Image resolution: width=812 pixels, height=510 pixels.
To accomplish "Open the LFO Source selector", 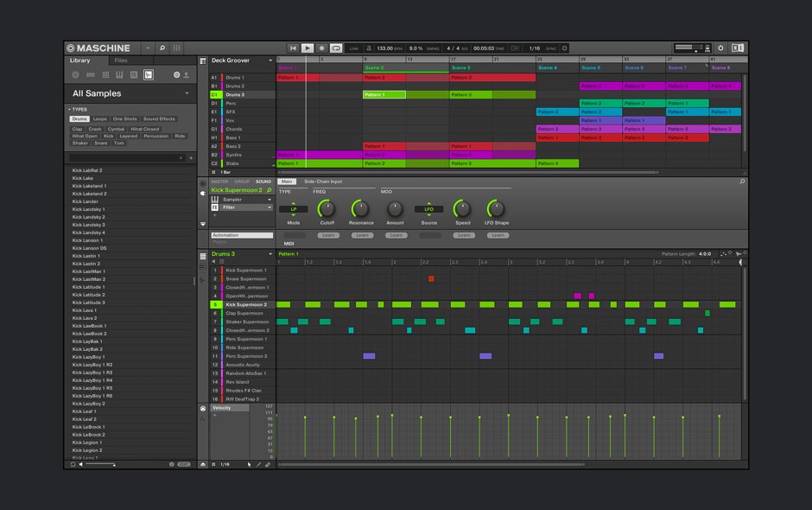I will tap(428, 209).
